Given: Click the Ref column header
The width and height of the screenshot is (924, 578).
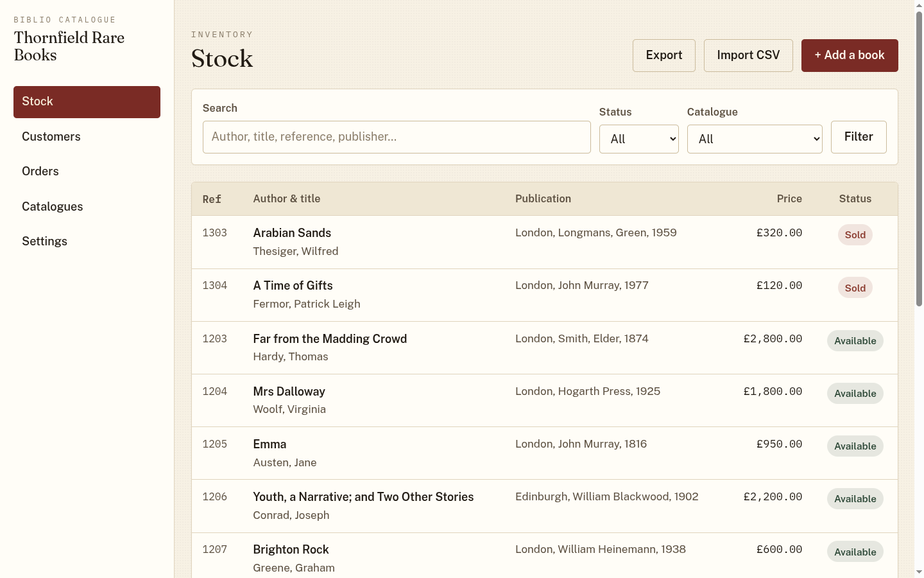Looking at the screenshot, I should (x=212, y=199).
